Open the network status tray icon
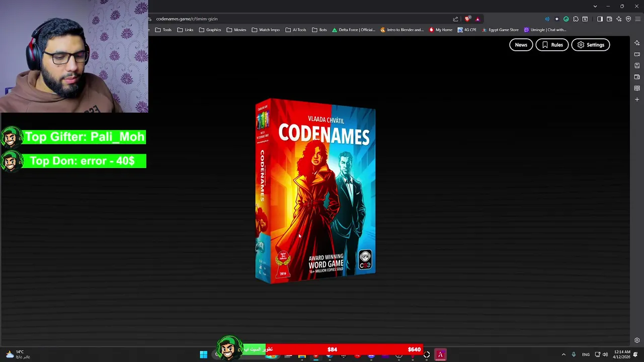 [x=597, y=355]
